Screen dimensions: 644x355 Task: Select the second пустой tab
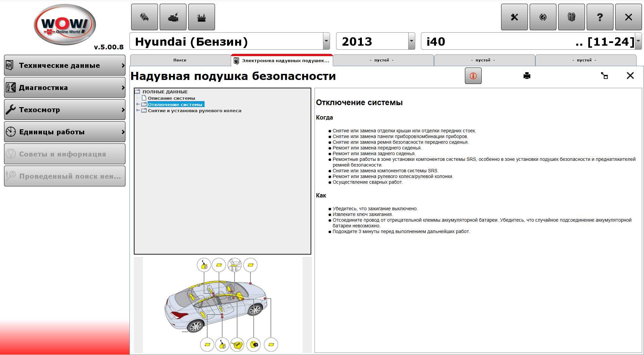click(484, 60)
